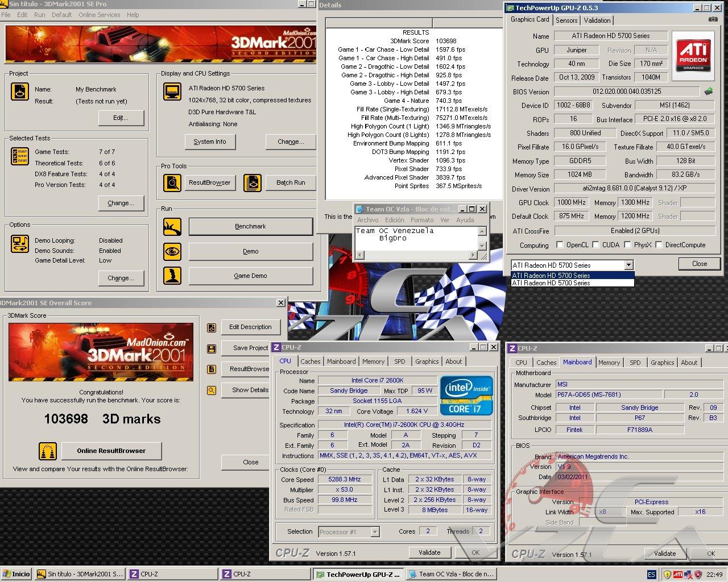Viewport: 728px width, 582px height.
Task: Open Notepad's Formato menu
Action: pos(422,220)
